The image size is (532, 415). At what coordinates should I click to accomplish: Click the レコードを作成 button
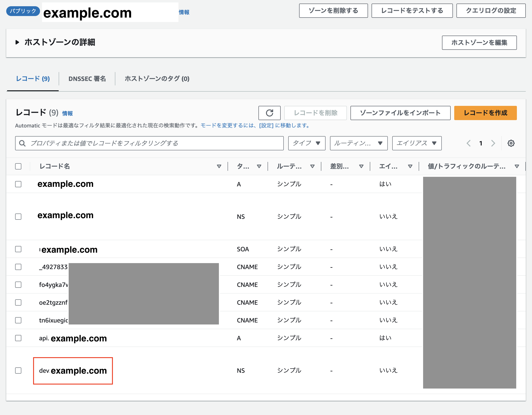pos(485,113)
